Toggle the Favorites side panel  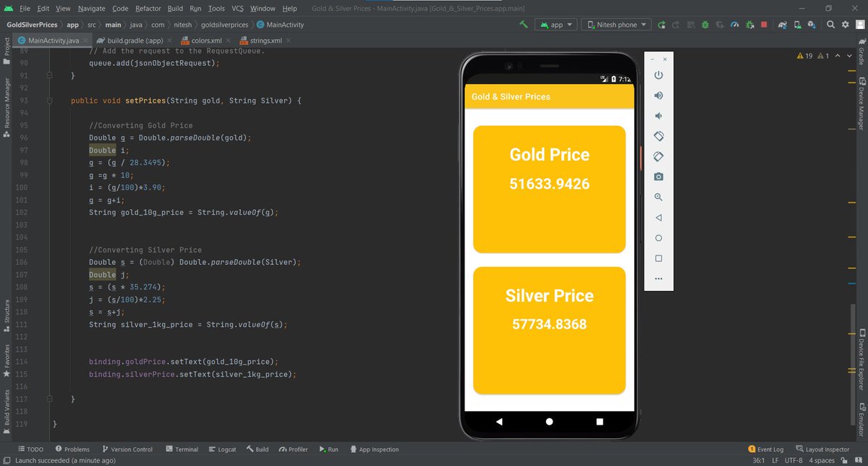[x=7, y=360]
